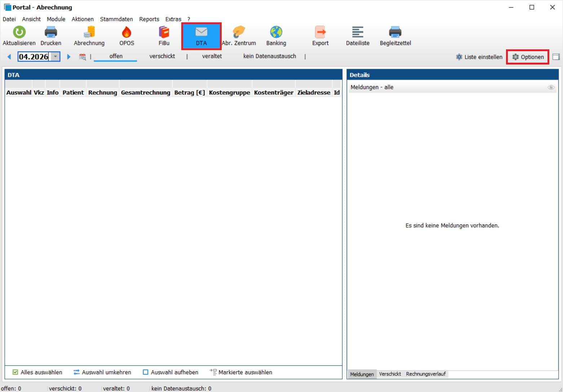Viewport: 563px width, 392px height.
Task: Open the FiBu book icon
Action: (x=164, y=32)
